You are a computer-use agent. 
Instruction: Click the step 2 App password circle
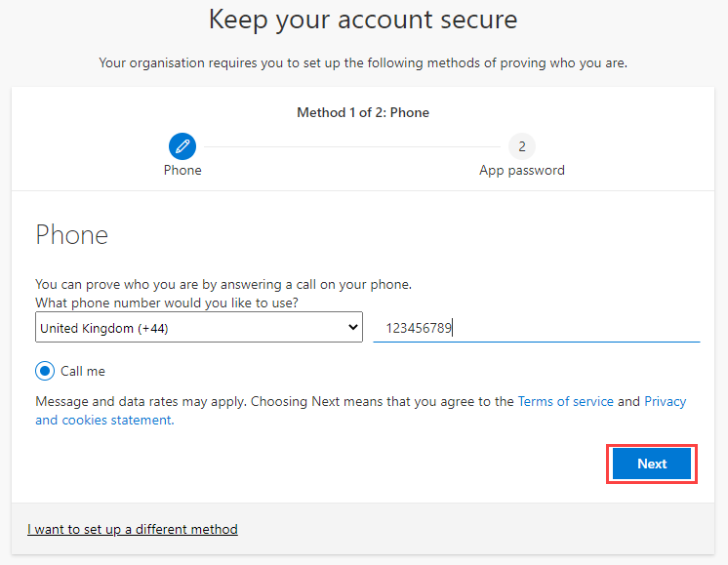(x=522, y=146)
